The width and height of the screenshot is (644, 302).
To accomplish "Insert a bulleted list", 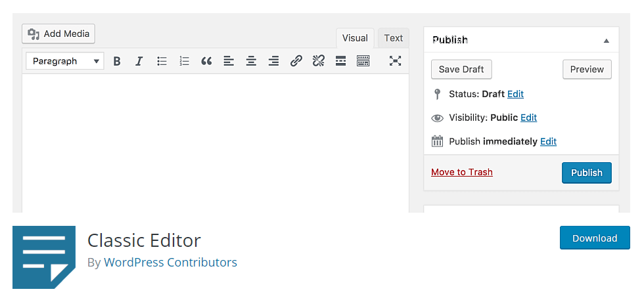I will click(162, 61).
